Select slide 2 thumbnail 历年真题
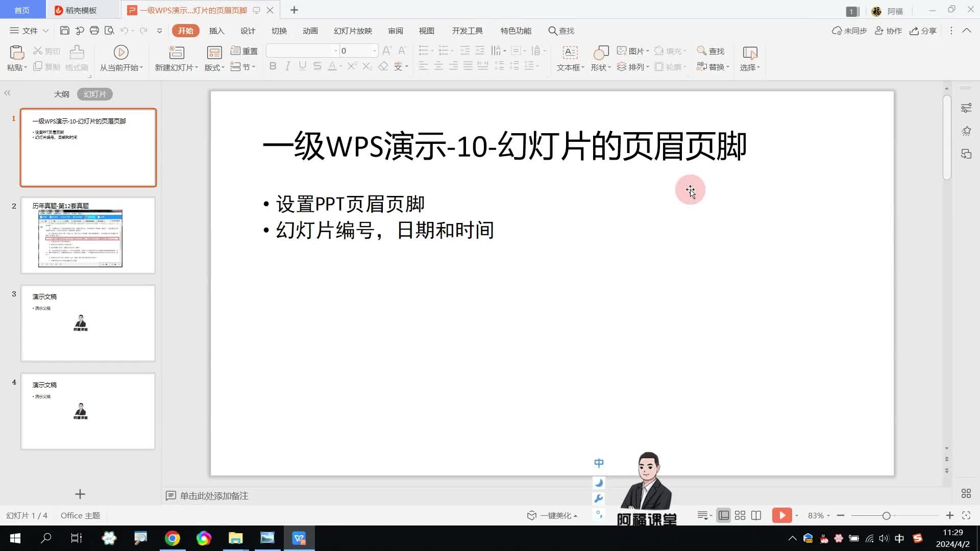 coord(88,235)
